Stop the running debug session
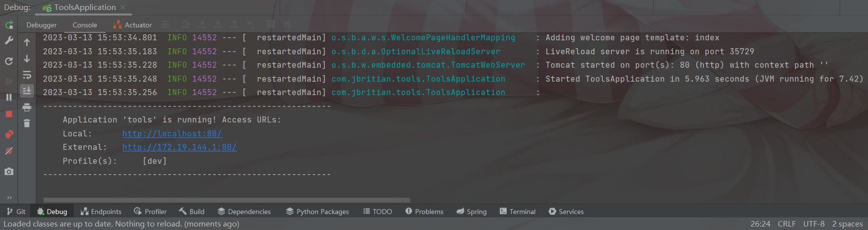Screen dimensions: 868x230 tap(9, 114)
